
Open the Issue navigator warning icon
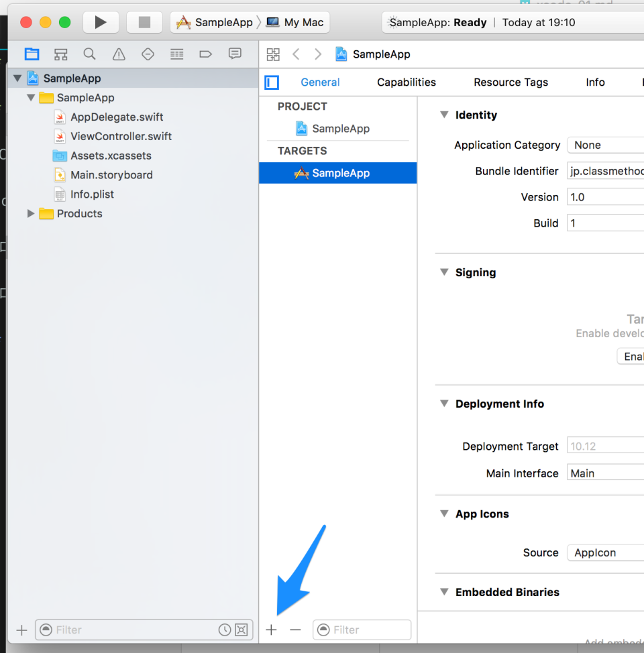click(x=119, y=54)
